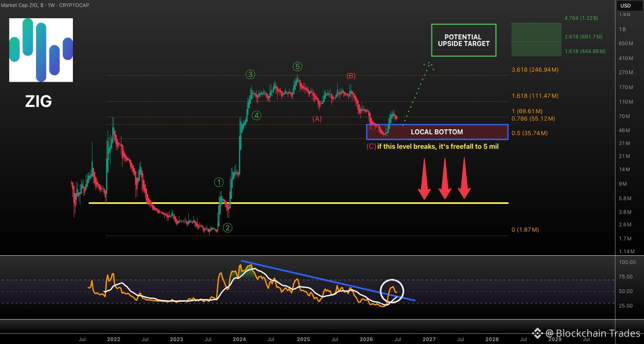This screenshot has width=644, height=344.
Task: Click the 100.00 RSI scale value
Action: coord(627,262)
